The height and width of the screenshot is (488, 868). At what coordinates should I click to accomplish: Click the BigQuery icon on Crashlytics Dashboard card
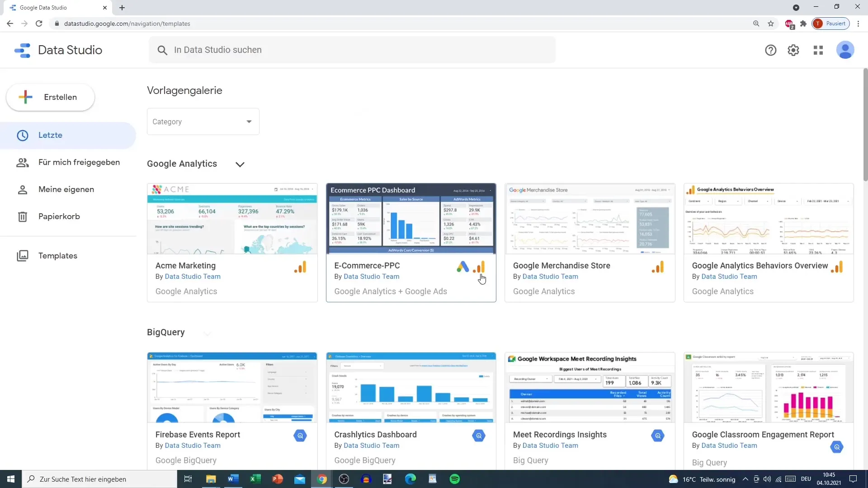479,436
